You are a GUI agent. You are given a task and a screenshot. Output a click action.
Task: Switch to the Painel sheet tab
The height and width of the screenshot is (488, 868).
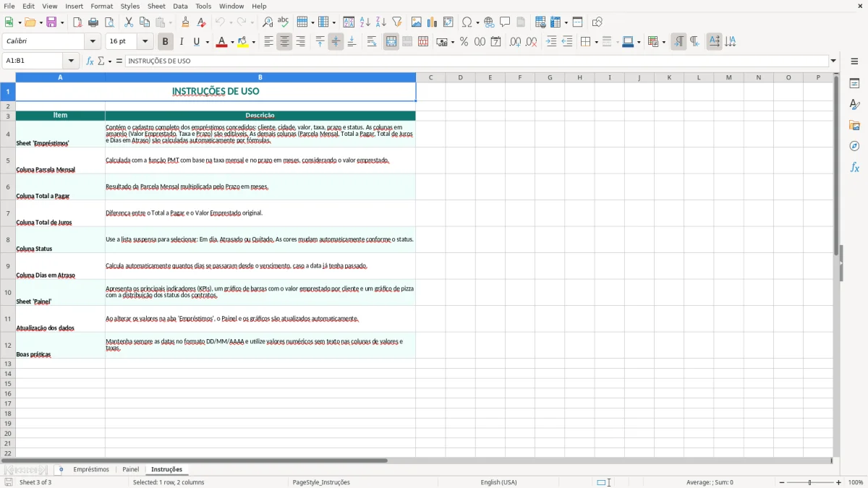click(131, 470)
